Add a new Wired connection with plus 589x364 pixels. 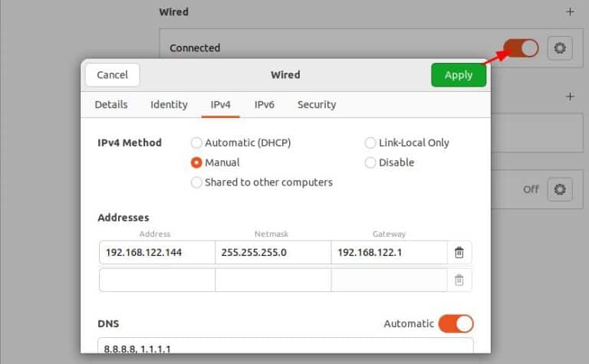click(x=569, y=12)
